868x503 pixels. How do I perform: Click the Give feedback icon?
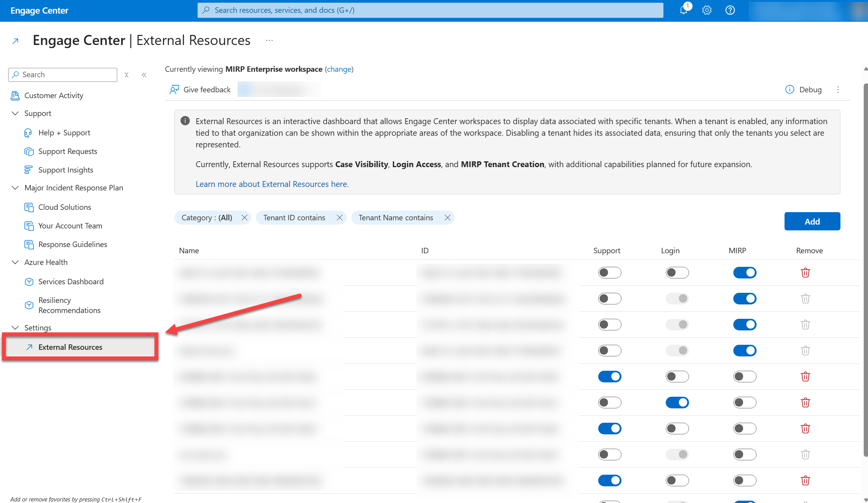(x=174, y=90)
